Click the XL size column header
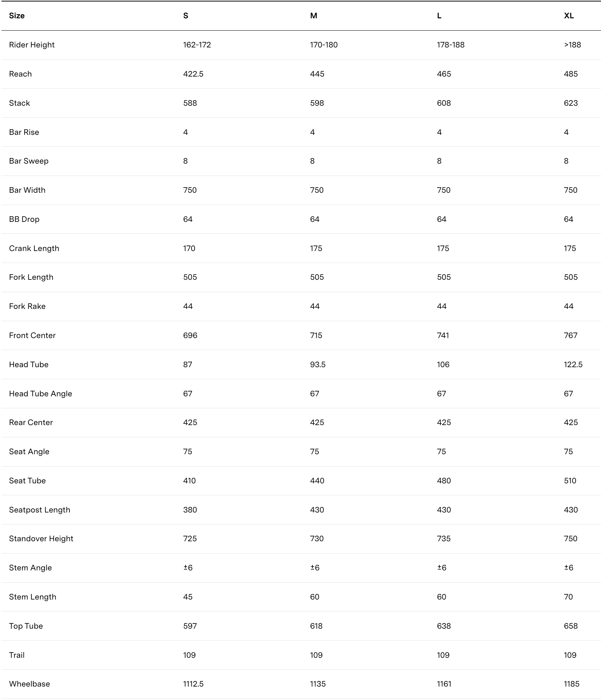This screenshot has width=601, height=700. click(x=569, y=16)
